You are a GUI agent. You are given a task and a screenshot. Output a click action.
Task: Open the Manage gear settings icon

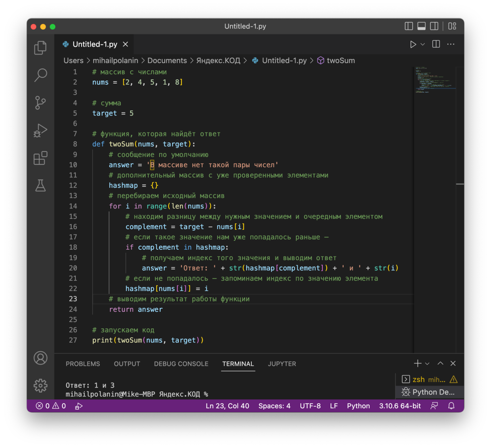[40, 385]
